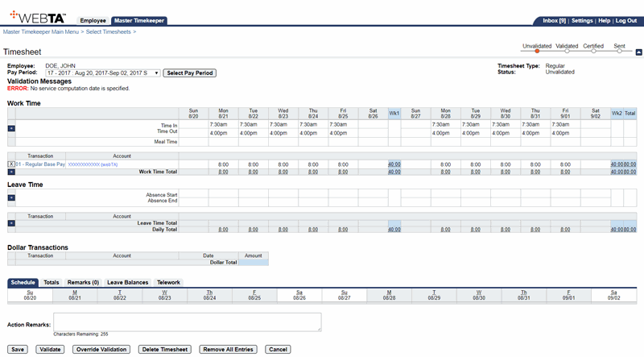Open the Pay Period dropdown
This screenshot has height=357, width=644.
tap(103, 73)
